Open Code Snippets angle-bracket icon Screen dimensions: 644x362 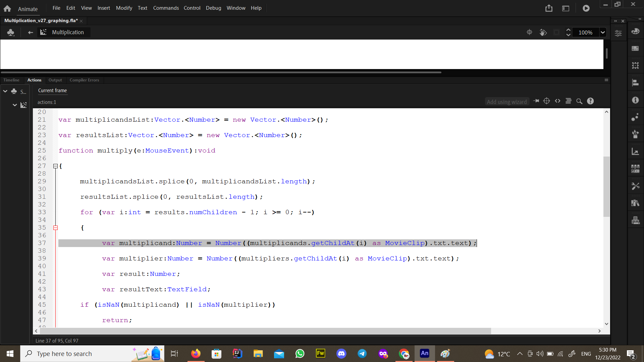click(557, 101)
